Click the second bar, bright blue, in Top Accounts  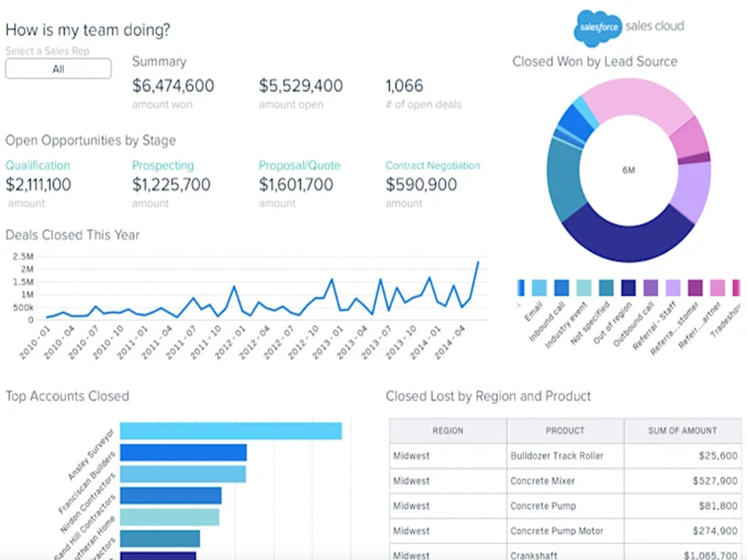tap(184, 452)
